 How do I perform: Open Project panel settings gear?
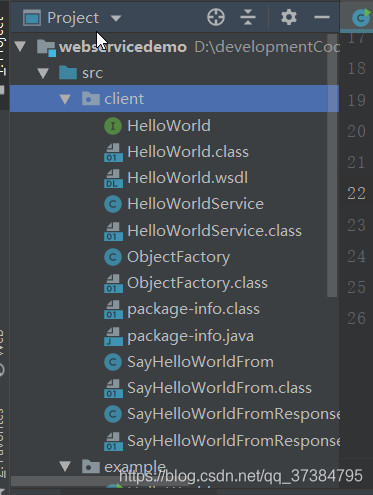289,17
